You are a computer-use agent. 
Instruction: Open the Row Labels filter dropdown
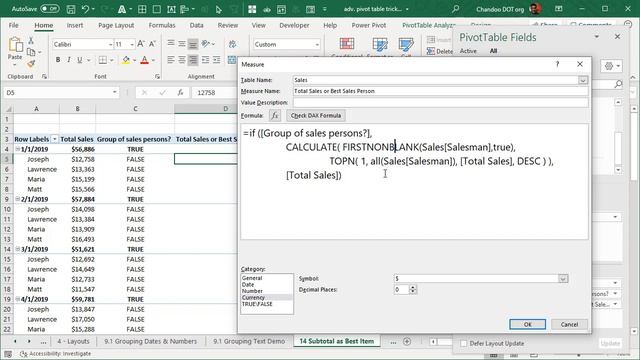(x=54, y=139)
